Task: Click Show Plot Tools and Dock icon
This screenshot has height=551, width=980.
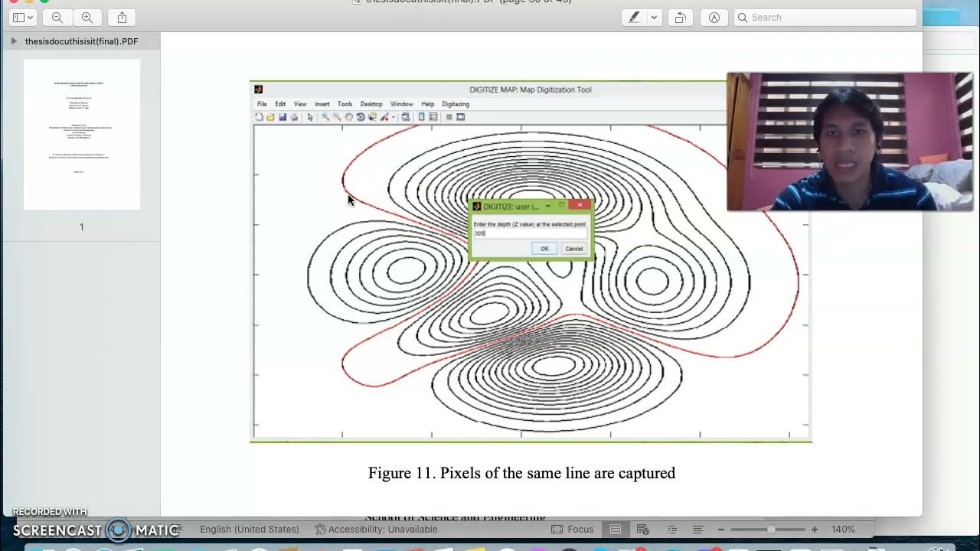Action: coord(461,117)
